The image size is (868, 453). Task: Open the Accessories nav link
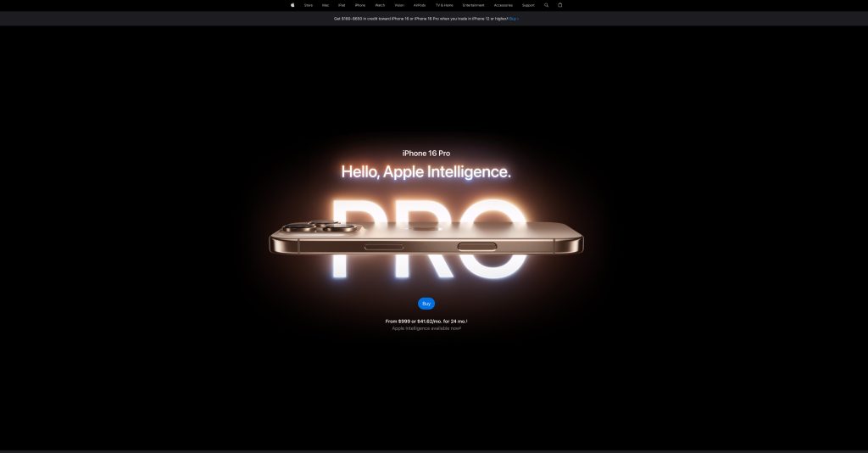[504, 5]
